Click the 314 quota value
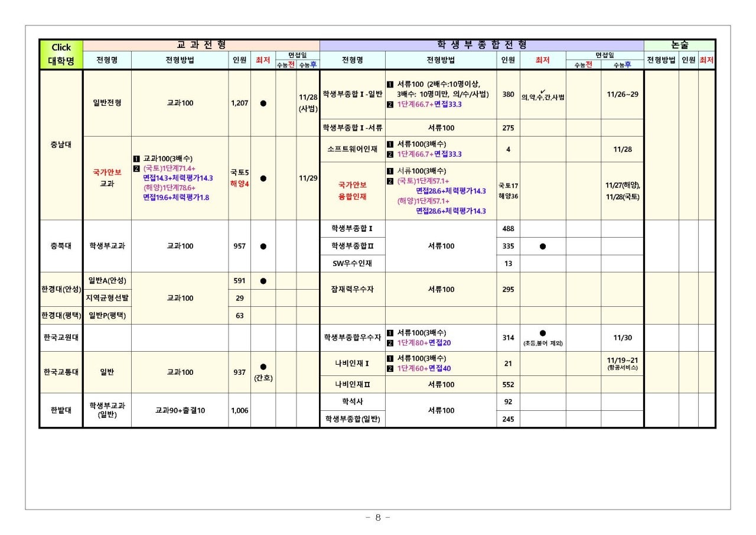 508,338
